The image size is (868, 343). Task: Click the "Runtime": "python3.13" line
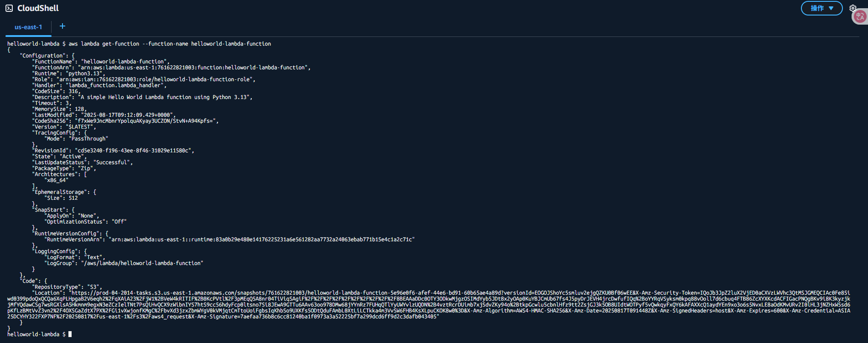pyautogui.click(x=68, y=73)
